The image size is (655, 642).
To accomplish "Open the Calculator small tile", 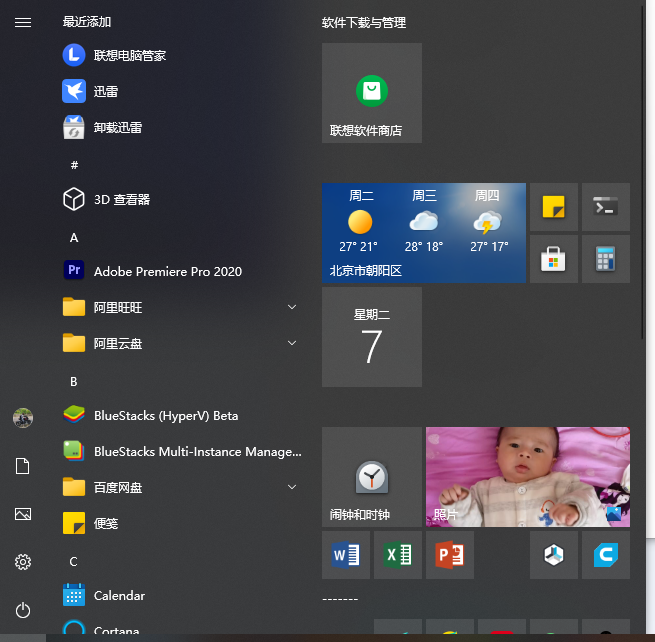I will (606, 259).
